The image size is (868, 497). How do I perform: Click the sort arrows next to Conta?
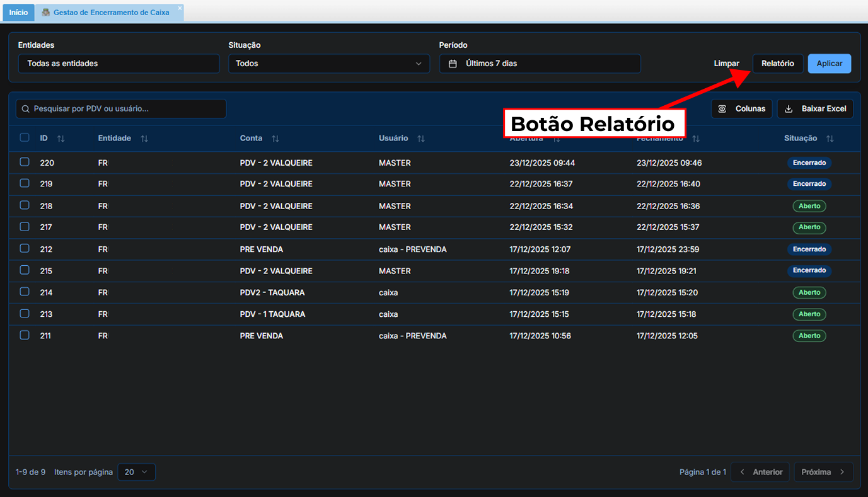(275, 139)
